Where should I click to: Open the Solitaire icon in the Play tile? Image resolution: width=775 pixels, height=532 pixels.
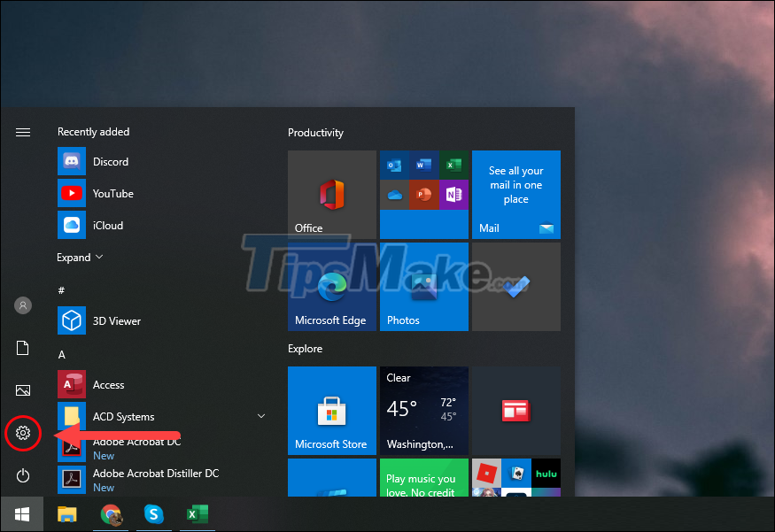(516, 474)
